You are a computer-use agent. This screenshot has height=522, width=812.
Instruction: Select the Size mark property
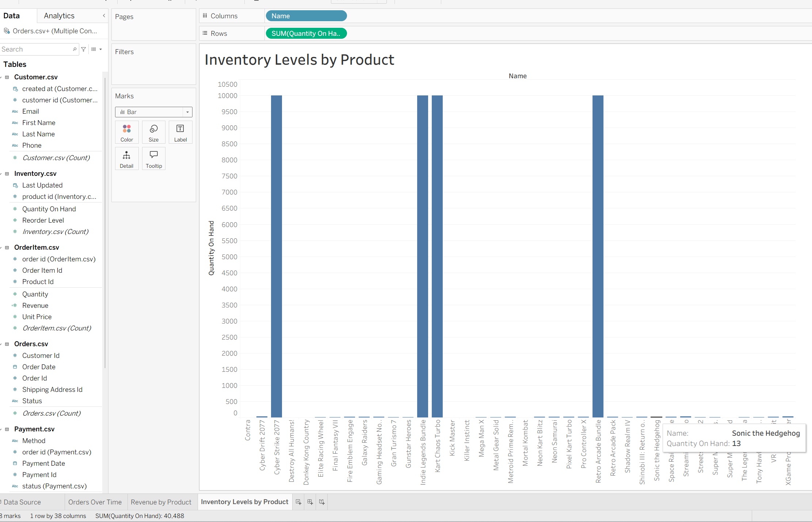[153, 132]
